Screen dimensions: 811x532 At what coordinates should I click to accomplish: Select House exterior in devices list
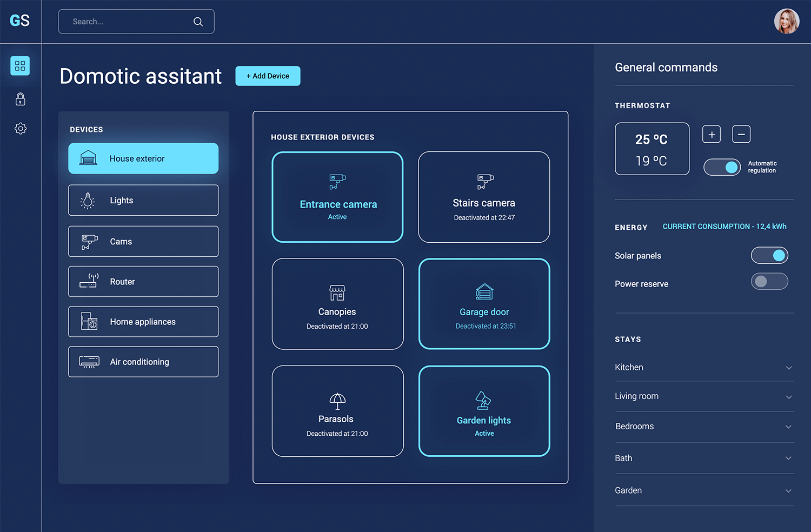coord(143,158)
